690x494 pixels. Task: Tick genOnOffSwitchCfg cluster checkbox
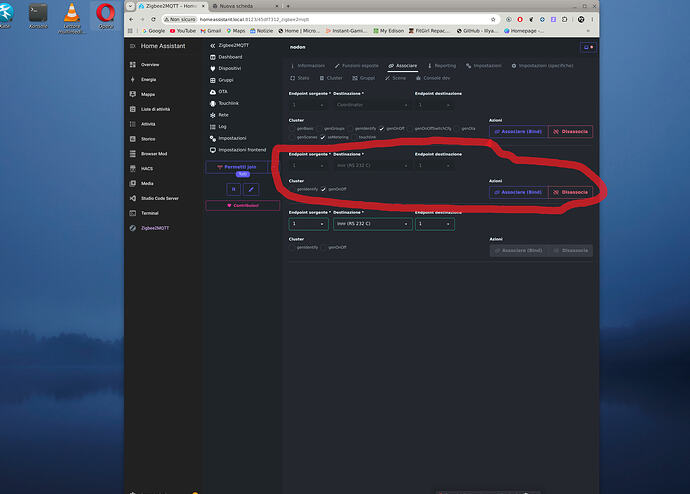(410, 129)
